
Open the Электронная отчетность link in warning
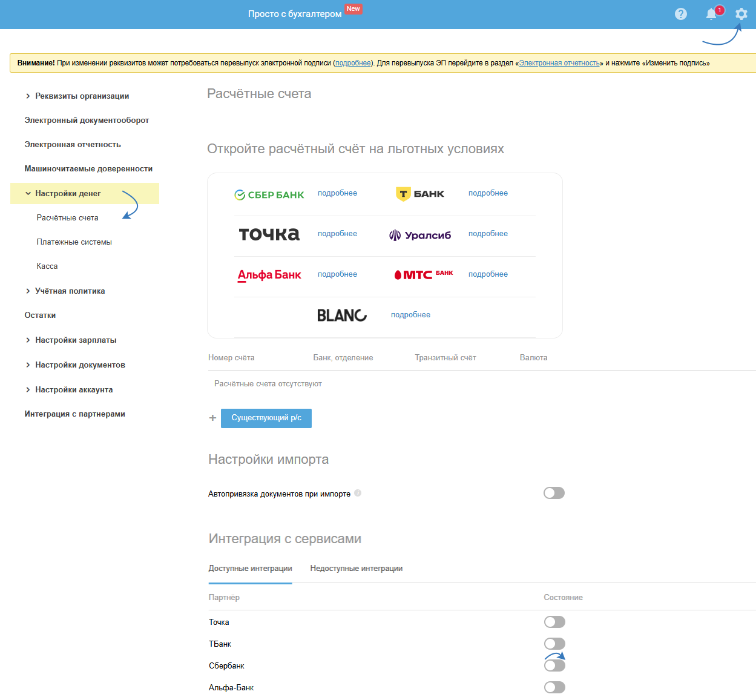click(559, 63)
